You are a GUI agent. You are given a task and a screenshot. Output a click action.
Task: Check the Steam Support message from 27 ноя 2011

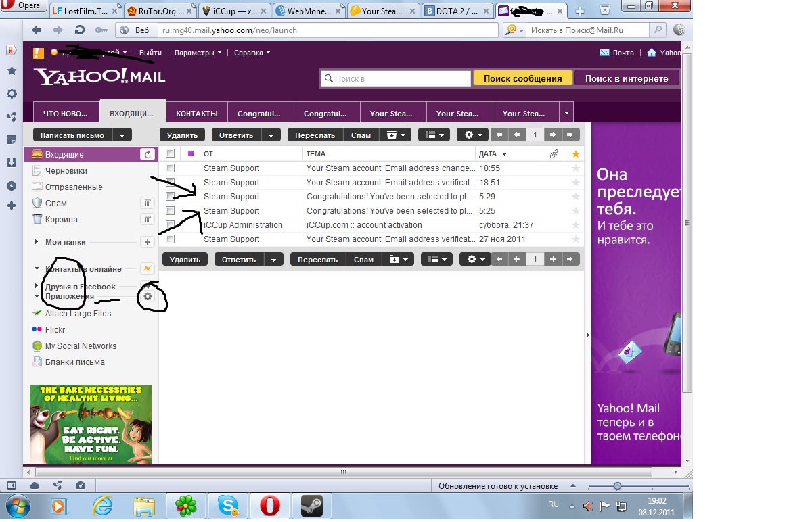pos(171,239)
